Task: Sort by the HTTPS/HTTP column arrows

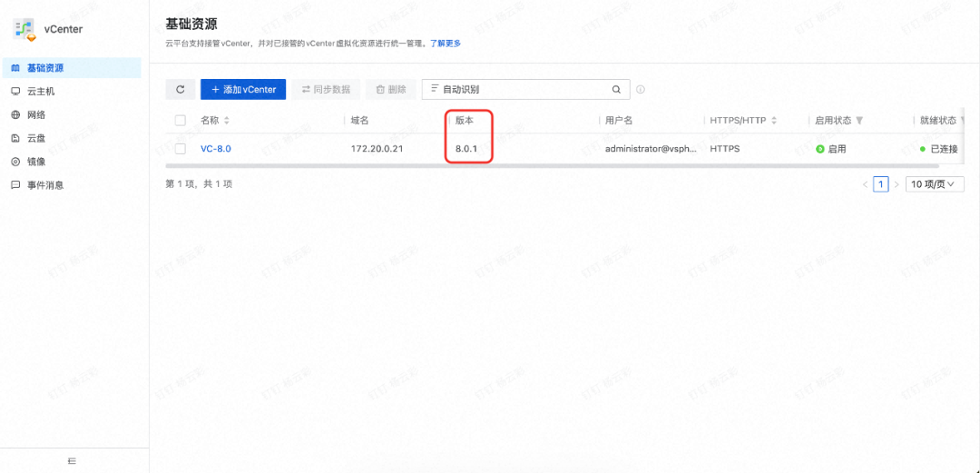Action: coord(774,120)
